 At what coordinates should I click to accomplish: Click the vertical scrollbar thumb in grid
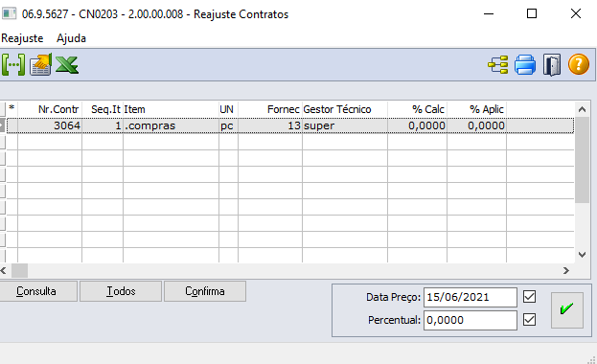(582, 160)
